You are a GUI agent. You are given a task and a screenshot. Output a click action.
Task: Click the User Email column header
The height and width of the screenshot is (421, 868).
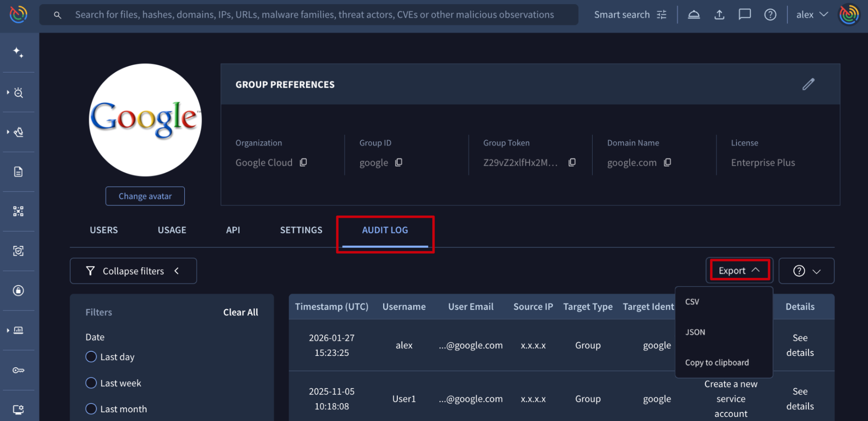tap(471, 307)
